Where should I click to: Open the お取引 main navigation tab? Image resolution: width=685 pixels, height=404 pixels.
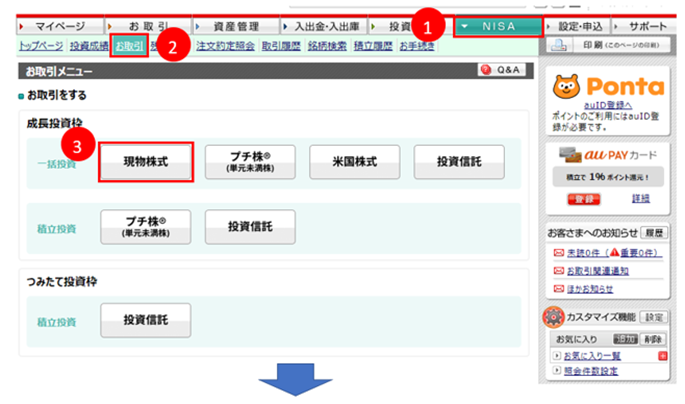(148, 27)
